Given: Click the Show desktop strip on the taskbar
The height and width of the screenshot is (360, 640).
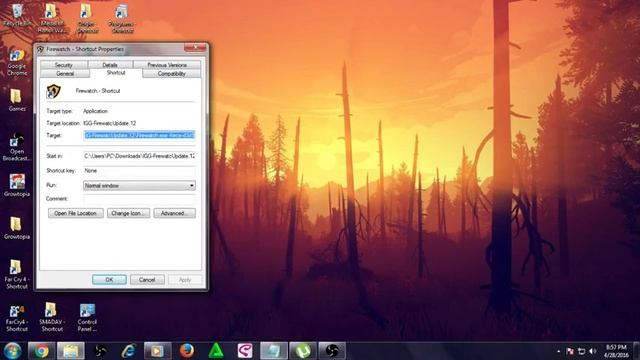Looking at the screenshot, I should (x=636, y=351).
